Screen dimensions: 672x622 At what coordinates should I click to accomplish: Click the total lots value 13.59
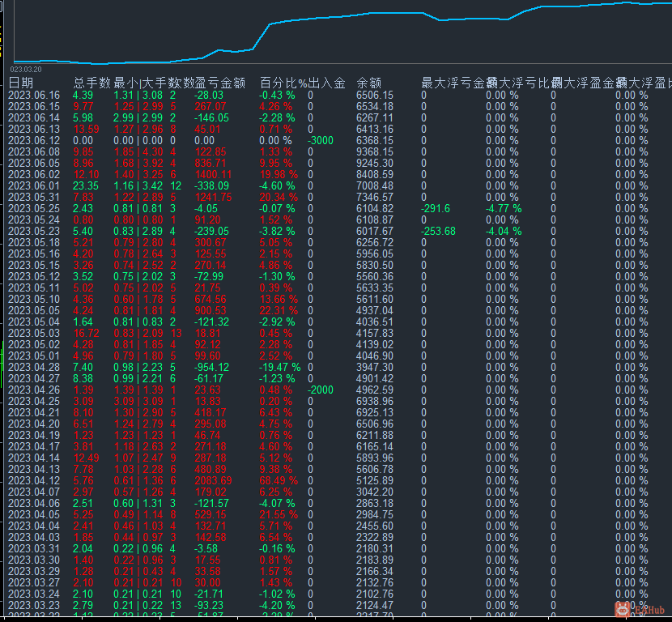click(x=86, y=129)
